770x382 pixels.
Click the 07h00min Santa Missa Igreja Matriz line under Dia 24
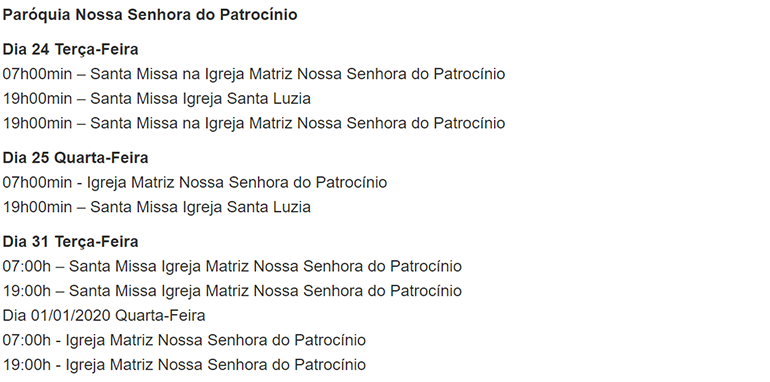pyautogui.click(x=254, y=74)
